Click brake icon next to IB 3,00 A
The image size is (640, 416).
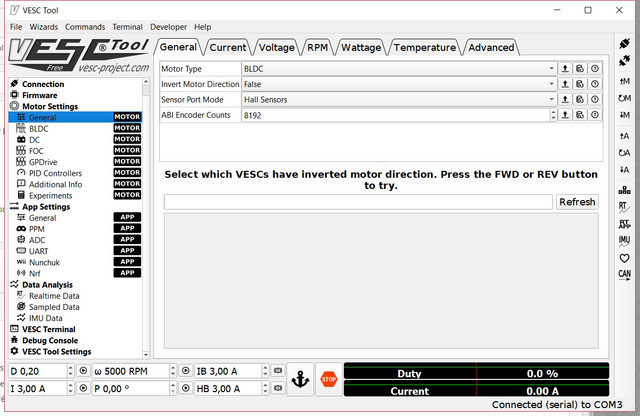pos(278,371)
